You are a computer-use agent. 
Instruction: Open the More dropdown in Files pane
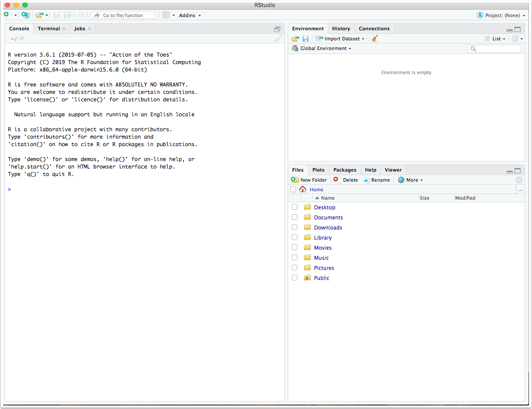tap(410, 180)
